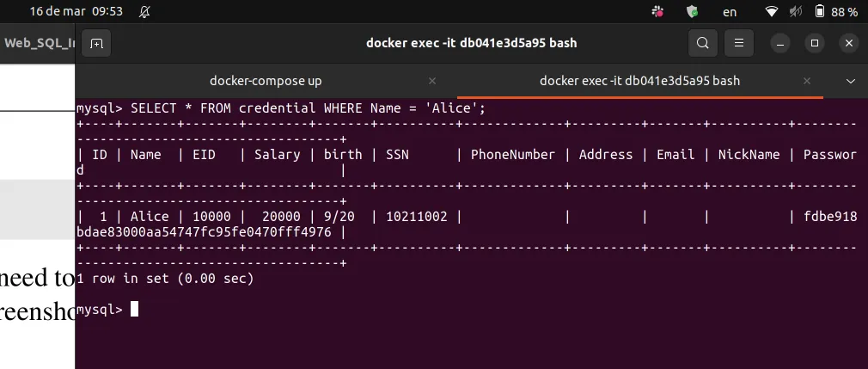868x369 pixels.
Task: Minimize the terminal window
Action: [x=779, y=43]
